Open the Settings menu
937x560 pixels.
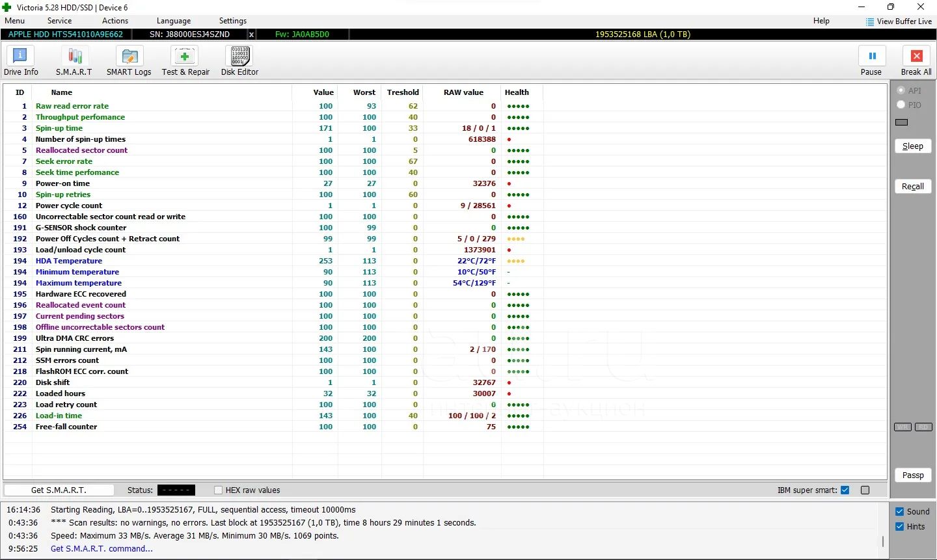pos(233,21)
